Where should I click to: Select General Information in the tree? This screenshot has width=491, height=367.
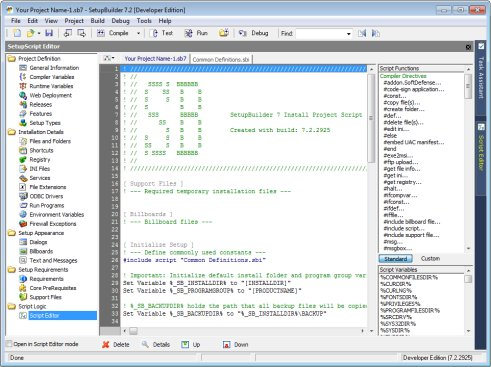coord(54,68)
